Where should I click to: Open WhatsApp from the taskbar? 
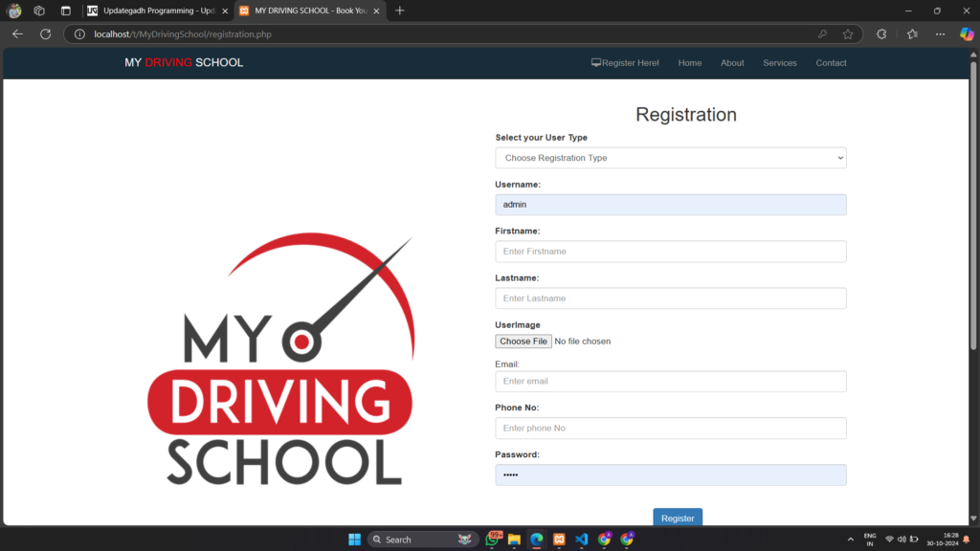tap(493, 540)
